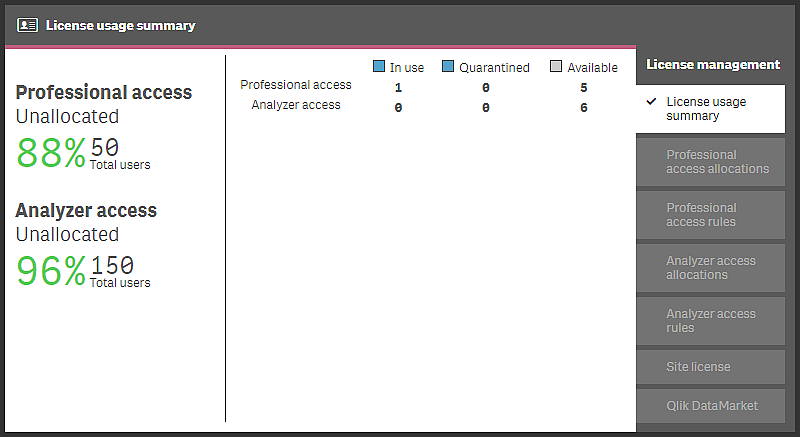Click the License management heading
Viewport: 800px width, 437px height.
coord(712,65)
